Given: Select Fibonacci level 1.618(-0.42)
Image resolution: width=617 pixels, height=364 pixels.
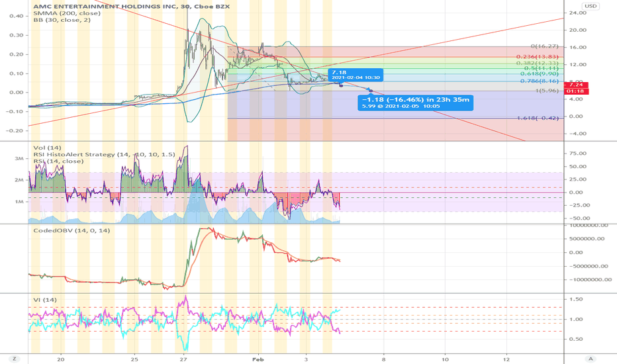Looking at the screenshot, I should [538, 118].
